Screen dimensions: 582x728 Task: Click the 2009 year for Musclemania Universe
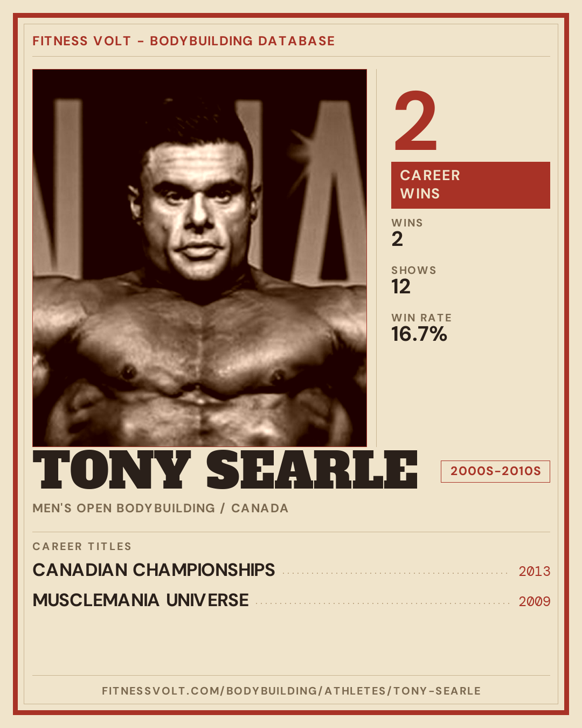[x=534, y=601]
